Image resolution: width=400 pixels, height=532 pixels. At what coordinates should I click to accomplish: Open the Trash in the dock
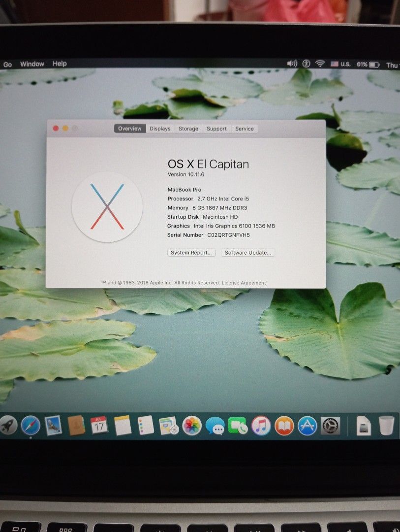point(386,426)
